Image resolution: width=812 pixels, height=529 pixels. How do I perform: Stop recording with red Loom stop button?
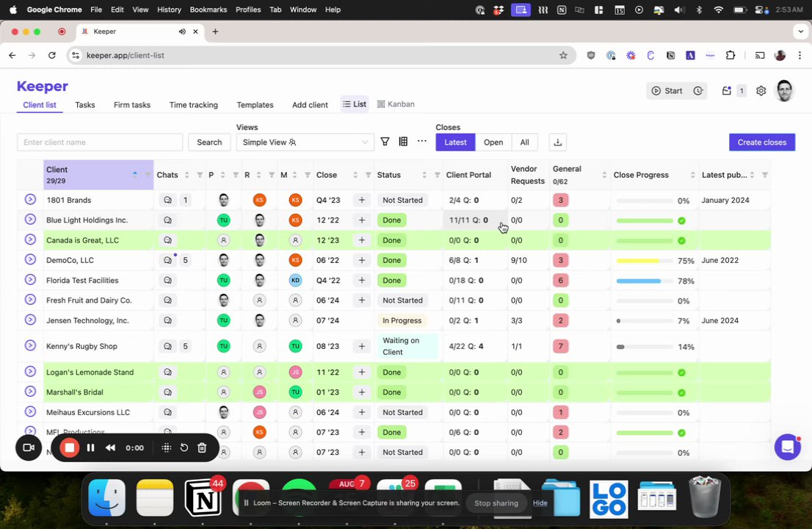(x=69, y=447)
